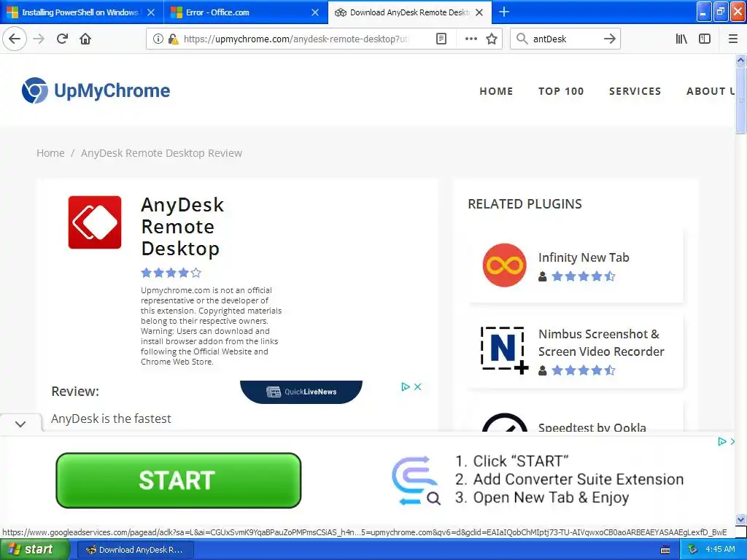Click in the address bar URL field
The image size is (747, 560).
pyautogui.click(x=295, y=39)
